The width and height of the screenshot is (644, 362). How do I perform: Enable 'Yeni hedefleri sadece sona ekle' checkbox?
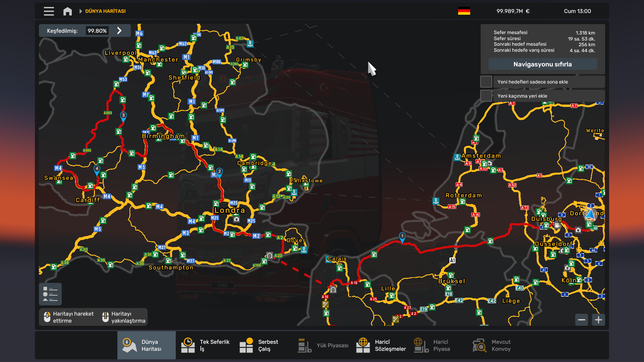(486, 82)
